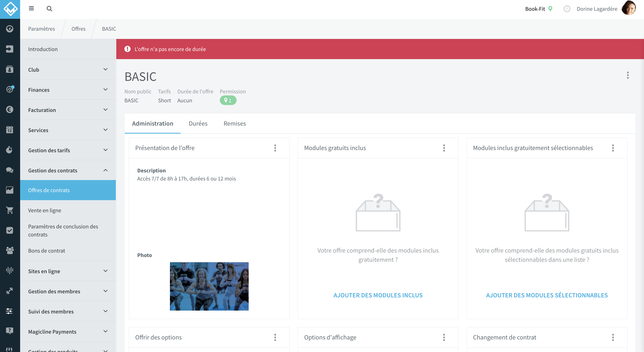Image resolution: width=644 pixels, height=352 pixels.
Task: Open the BASIC offer three-dot menu
Action: pos(628,75)
